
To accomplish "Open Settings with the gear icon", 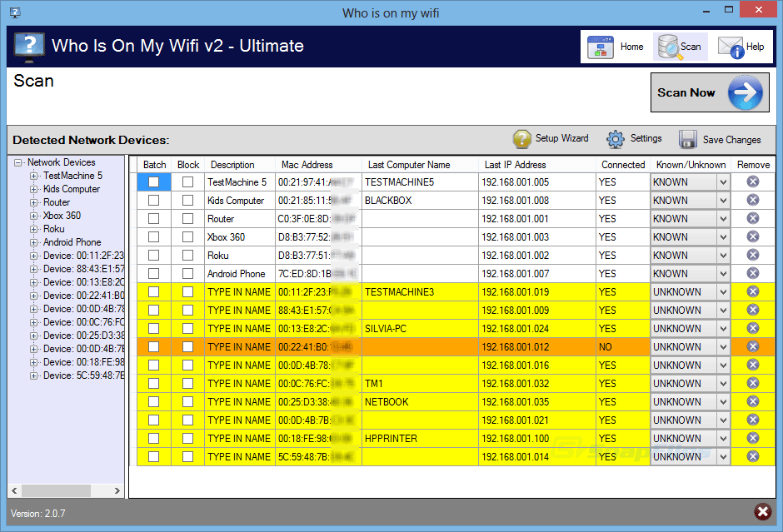I will pyautogui.click(x=616, y=139).
